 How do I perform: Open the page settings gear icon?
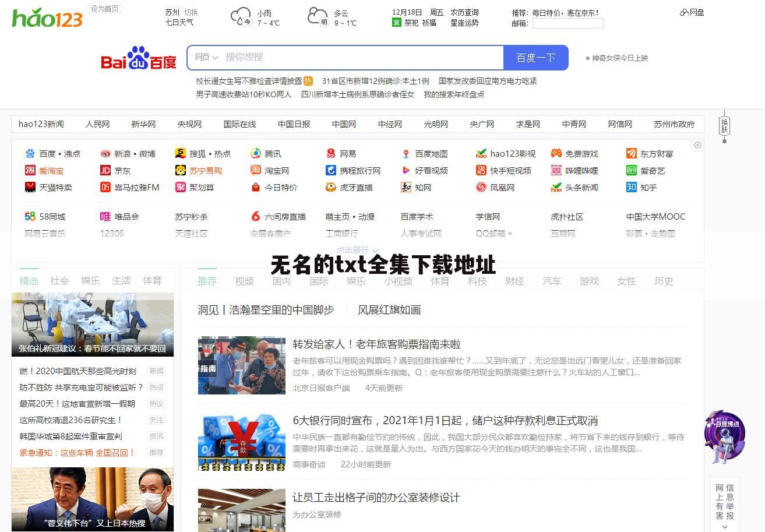697,145
